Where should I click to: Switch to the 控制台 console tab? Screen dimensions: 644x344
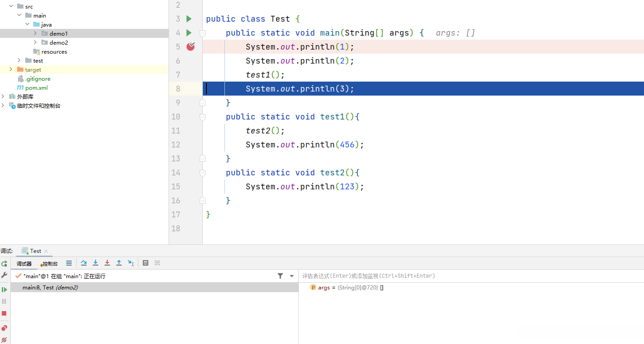(50, 264)
